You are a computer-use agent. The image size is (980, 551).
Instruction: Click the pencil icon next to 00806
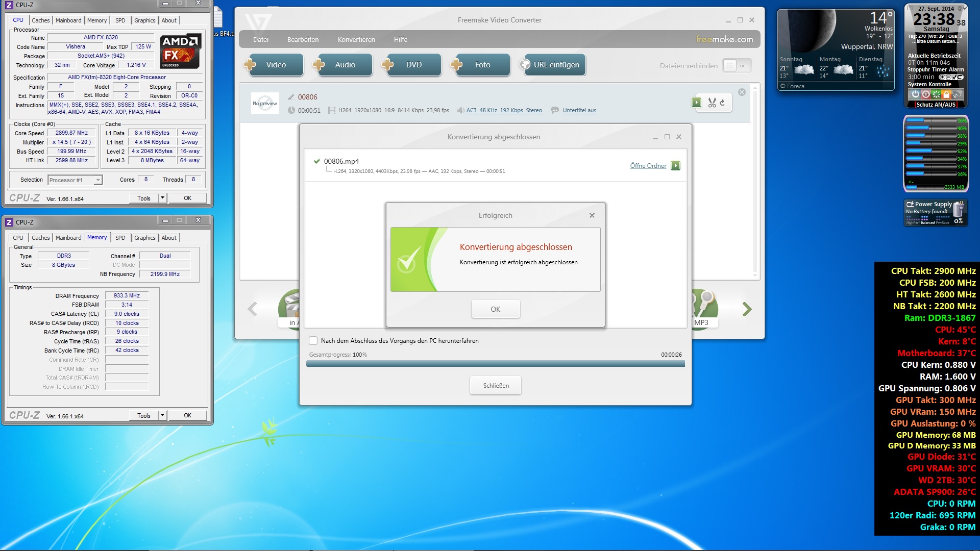[291, 97]
